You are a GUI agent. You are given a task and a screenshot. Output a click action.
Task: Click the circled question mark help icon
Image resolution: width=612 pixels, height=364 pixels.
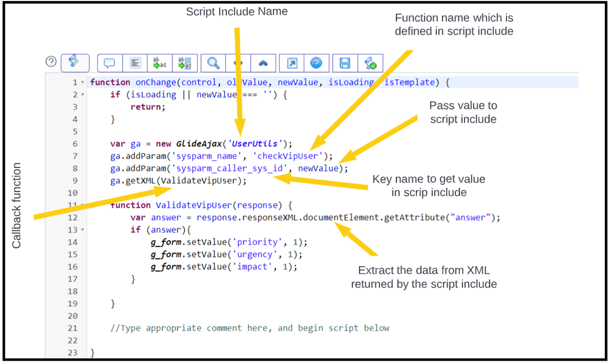tap(51, 62)
